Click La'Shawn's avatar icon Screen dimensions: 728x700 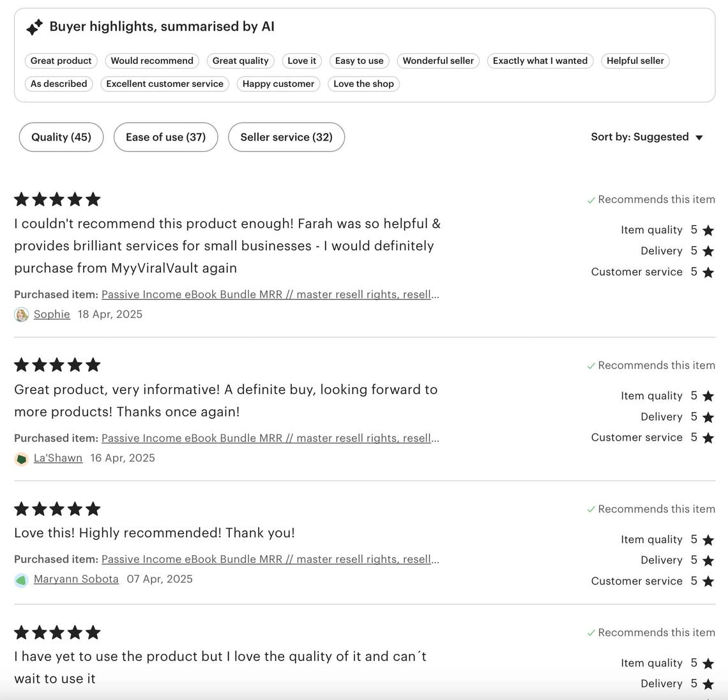22,459
